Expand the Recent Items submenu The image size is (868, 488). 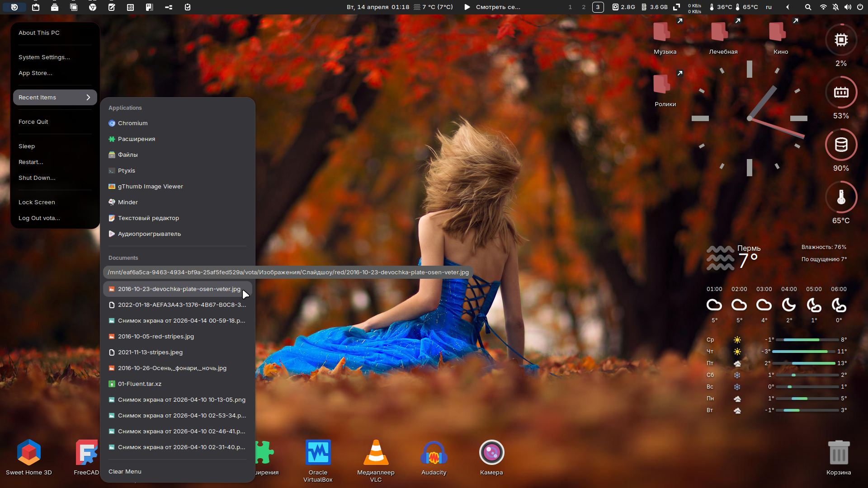(x=55, y=97)
